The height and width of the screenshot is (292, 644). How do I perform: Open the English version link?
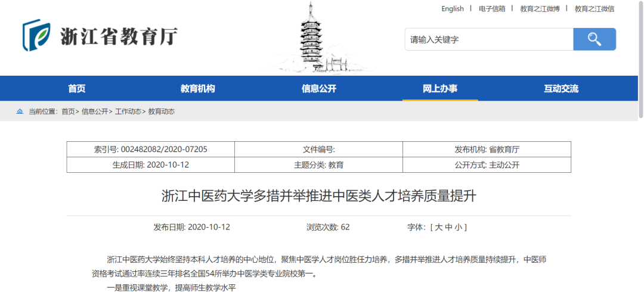coord(452,8)
